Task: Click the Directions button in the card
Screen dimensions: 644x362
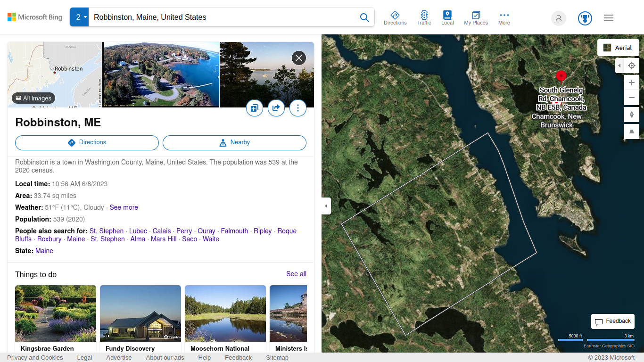Action: [x=87, y=142]
